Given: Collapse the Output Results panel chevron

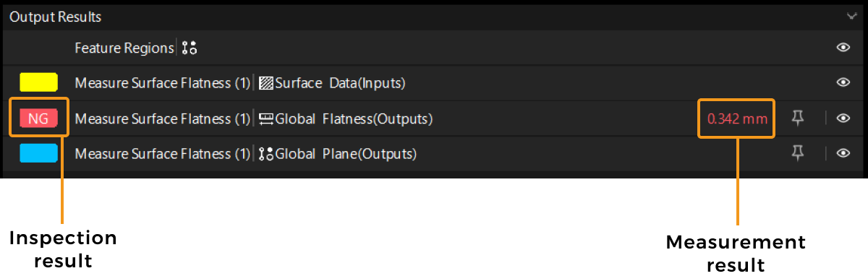Looking at the screenshot, I should [x=851, y=16].
